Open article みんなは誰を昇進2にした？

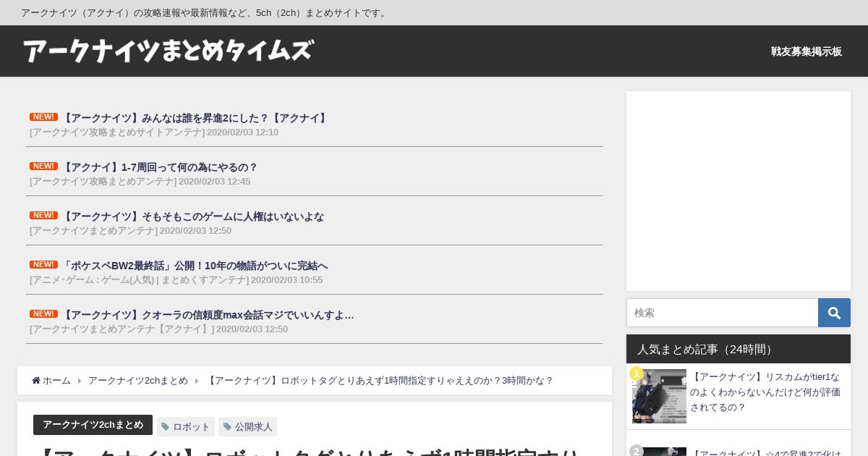195,118
